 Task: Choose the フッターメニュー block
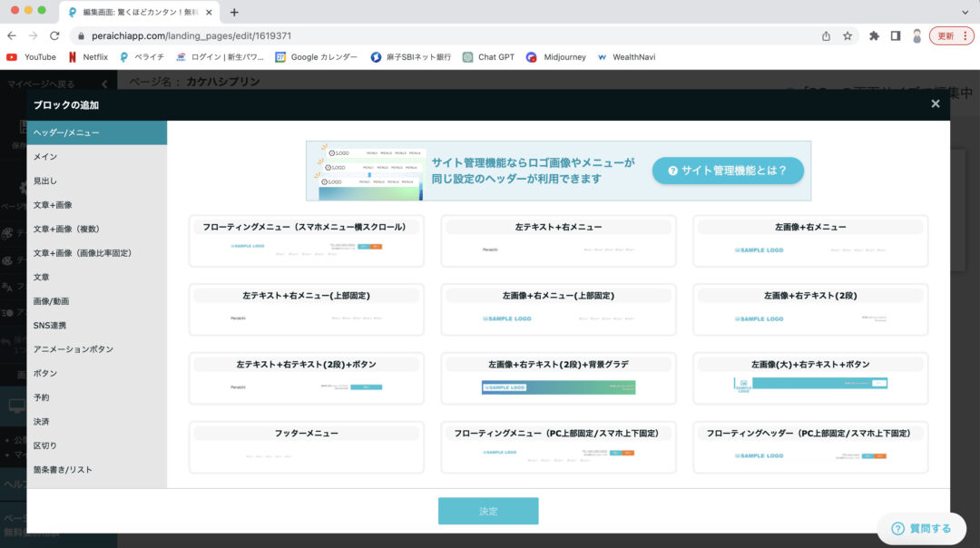(x=307, y=447)
